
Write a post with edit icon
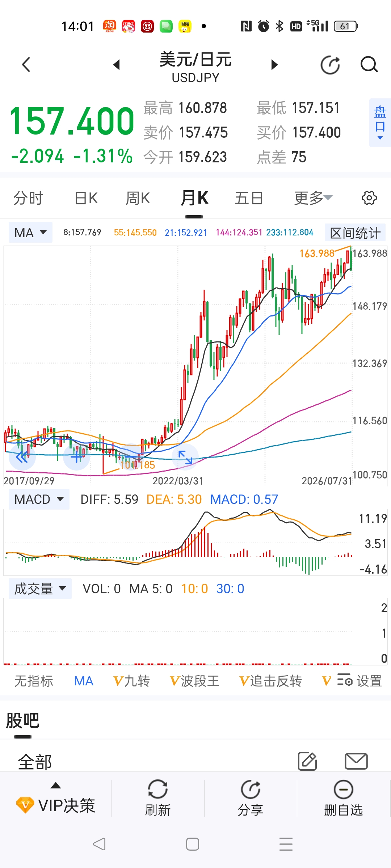point(307,761)
